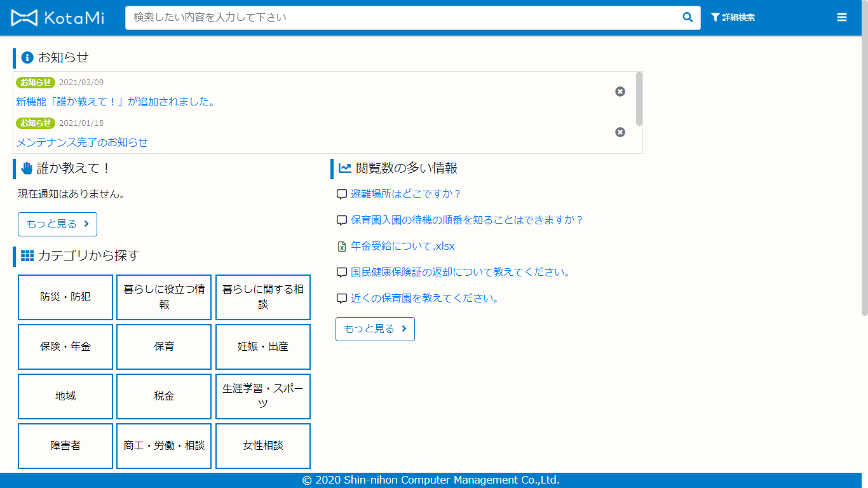The height and width of the screenshot is (488, 868).
Task: Open メンテナンス完了のお知らせ notice
Action: coord(82,142)
